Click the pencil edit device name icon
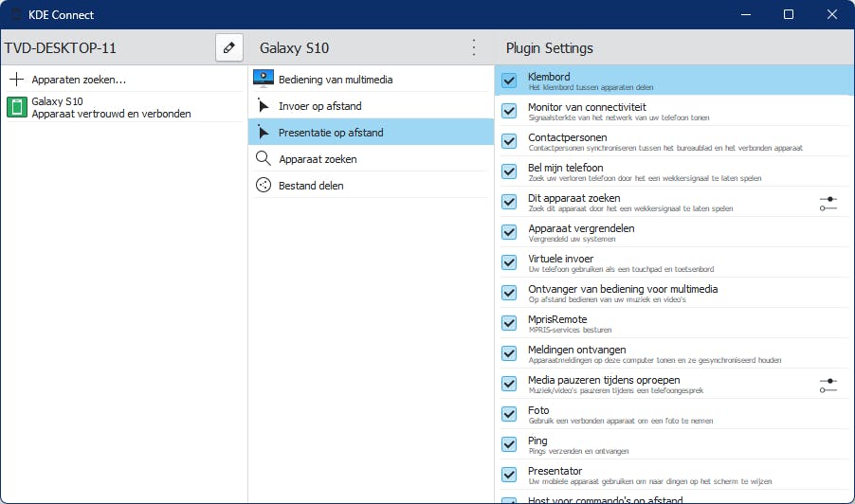The height and width of the screenshot is (504, 855). coord(228,47)
